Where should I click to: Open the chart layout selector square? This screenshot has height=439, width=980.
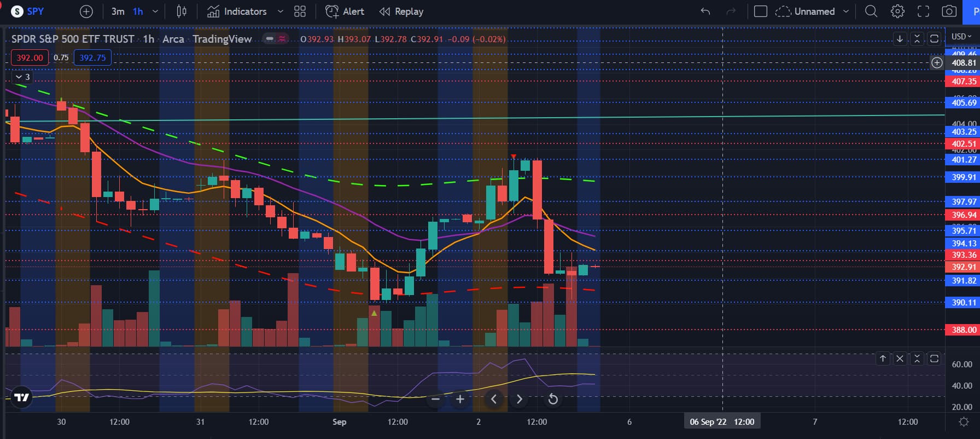(x=761, y=11)
